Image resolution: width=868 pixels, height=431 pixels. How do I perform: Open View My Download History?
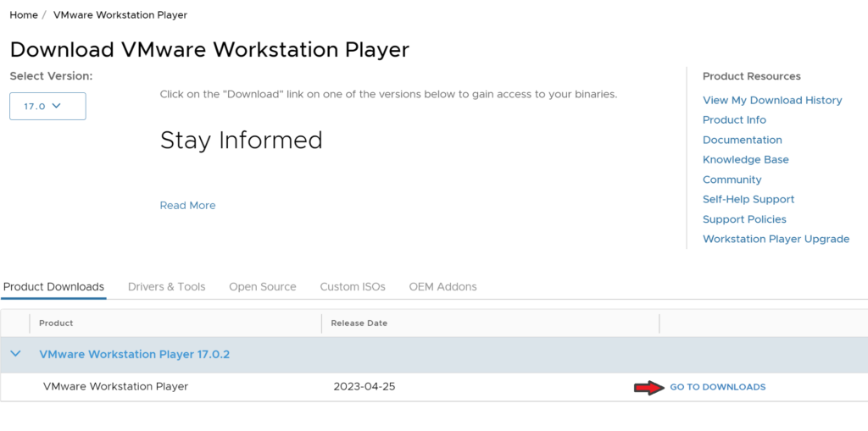772,100
